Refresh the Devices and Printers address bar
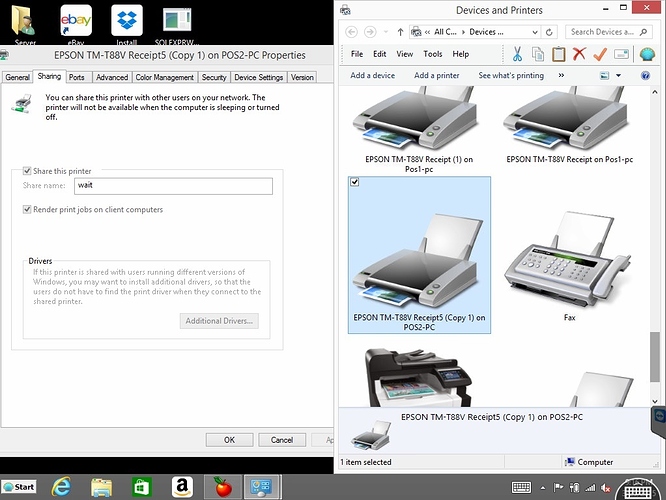The image size is (666, 500). (549, 32)
